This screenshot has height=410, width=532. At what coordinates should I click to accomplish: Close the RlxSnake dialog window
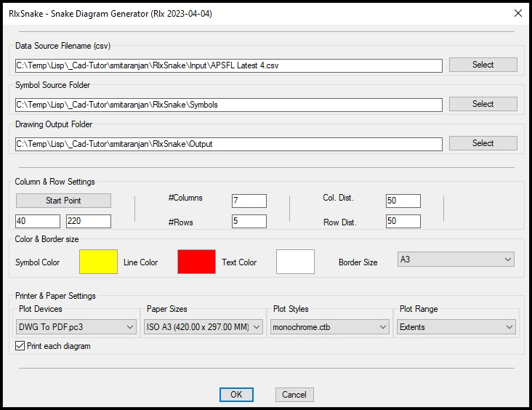517,13
